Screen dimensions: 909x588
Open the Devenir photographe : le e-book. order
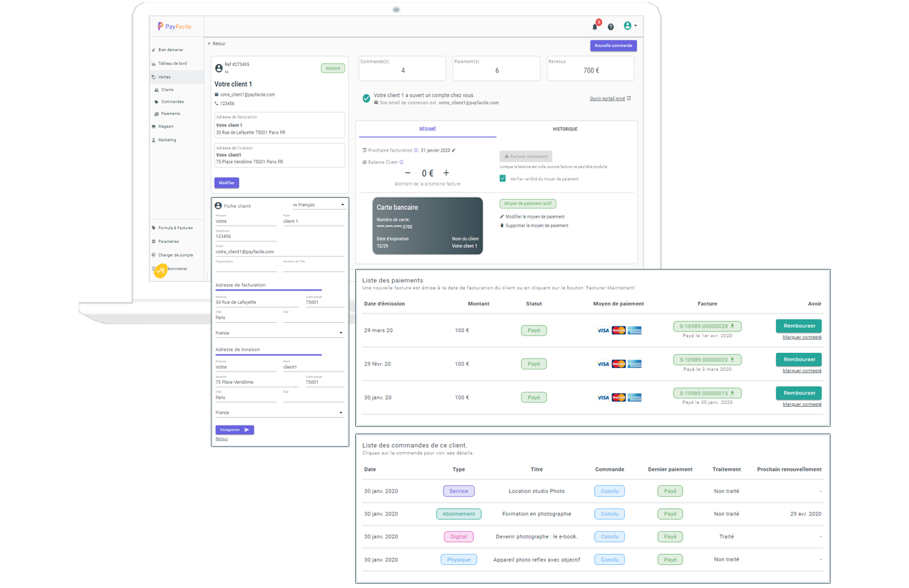pos(593,536)
